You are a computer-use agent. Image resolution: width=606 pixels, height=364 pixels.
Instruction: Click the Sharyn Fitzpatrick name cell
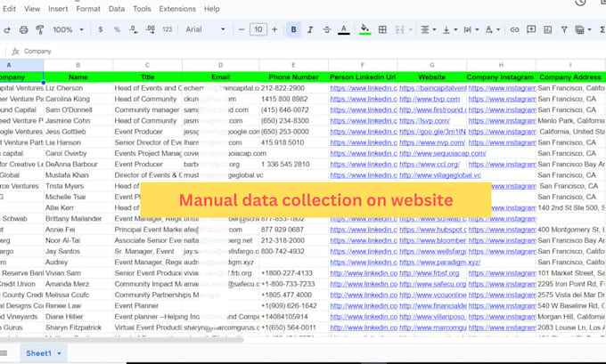(x=78, y=328)
